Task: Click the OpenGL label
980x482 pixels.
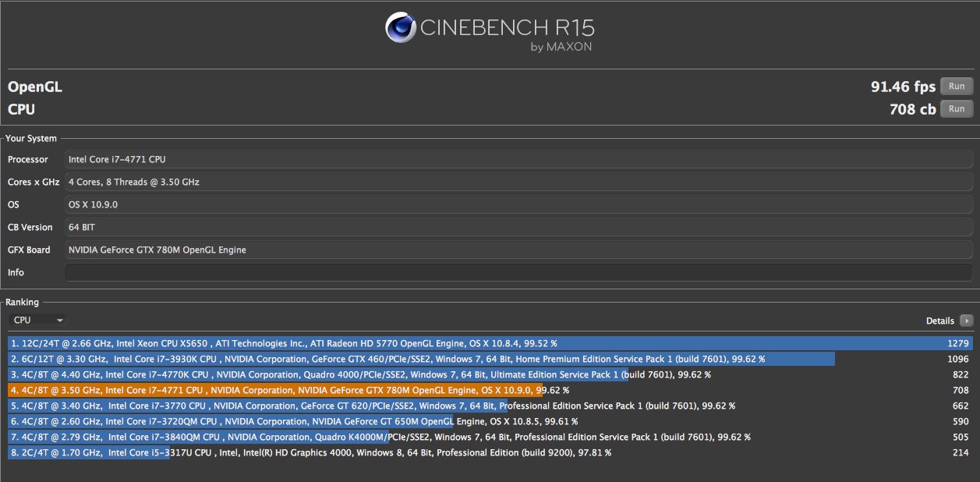Action: pyautogui.click(x=35, y=87)
